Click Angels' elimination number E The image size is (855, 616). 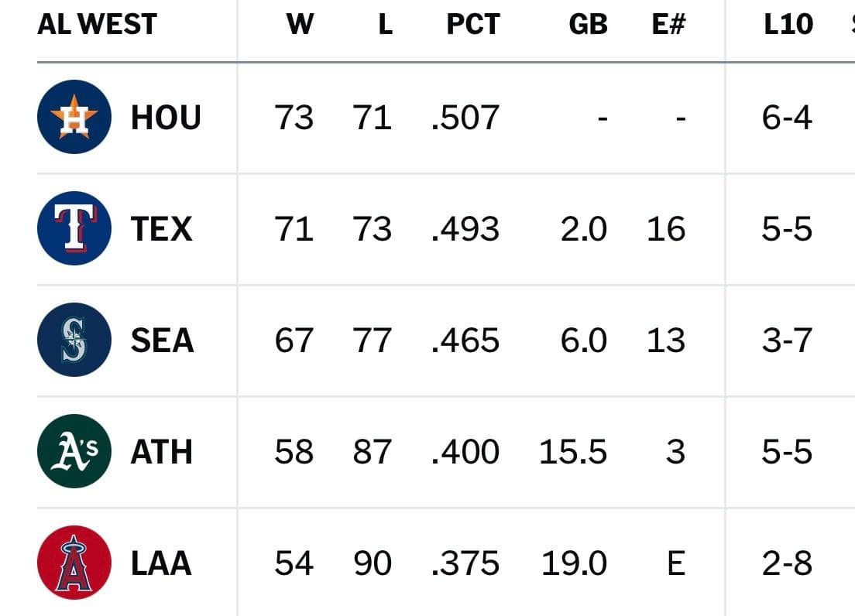coord(676,563)
